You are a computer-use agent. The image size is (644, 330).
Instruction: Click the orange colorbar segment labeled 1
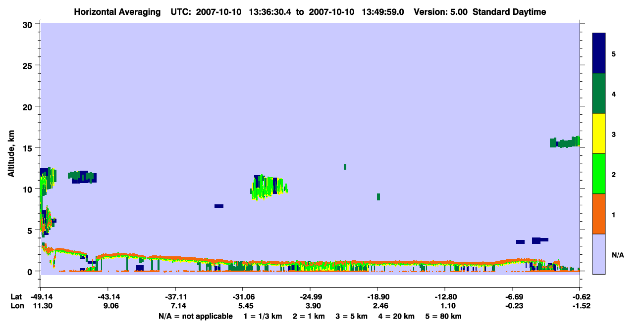[599, 214]
